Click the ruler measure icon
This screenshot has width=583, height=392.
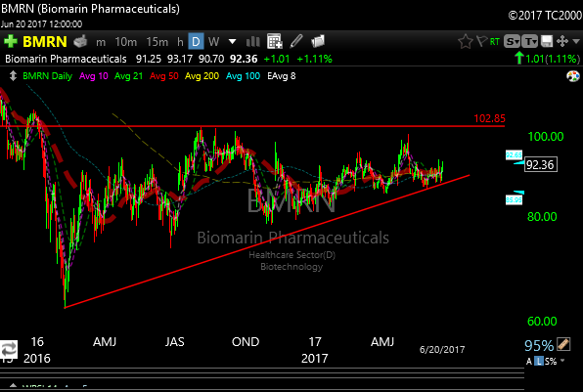click(563, 344)
